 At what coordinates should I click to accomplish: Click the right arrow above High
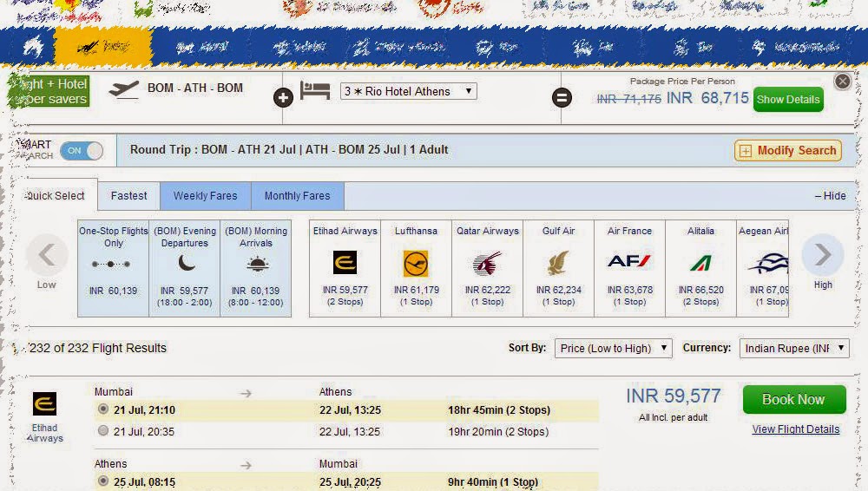(x=823, y=255)
